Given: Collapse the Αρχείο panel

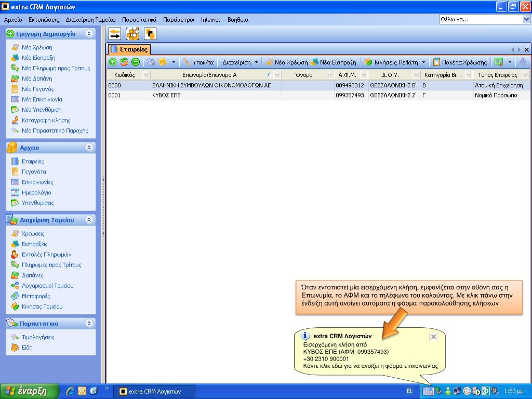Looking at the screenshot, I should (x=89, y=147).
